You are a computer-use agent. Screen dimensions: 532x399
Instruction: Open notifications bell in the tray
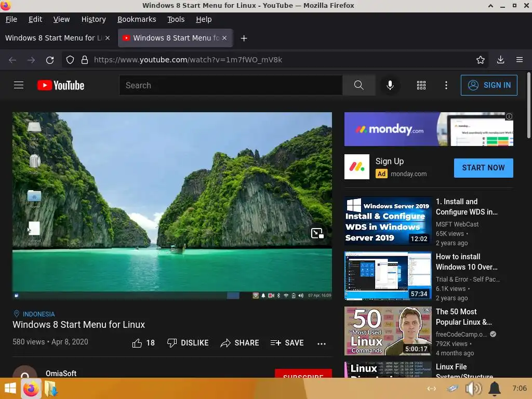495,389
